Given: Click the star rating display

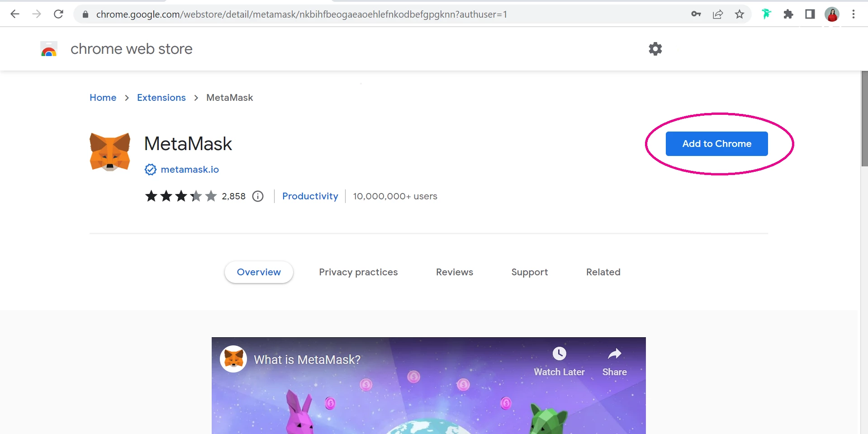Looking at the screenshot, I should [181, 196].
